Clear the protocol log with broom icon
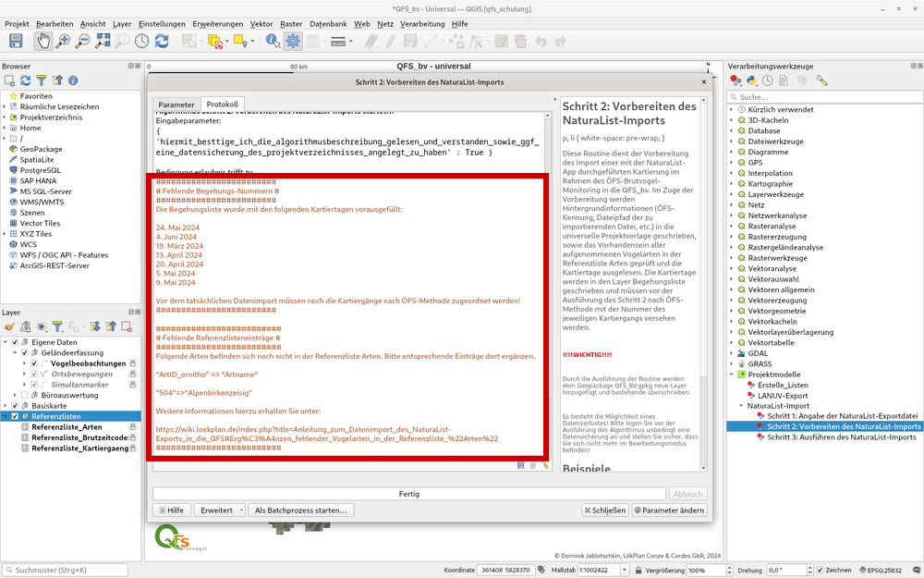This screenshot has width=924, height=578. pos(546,465)
